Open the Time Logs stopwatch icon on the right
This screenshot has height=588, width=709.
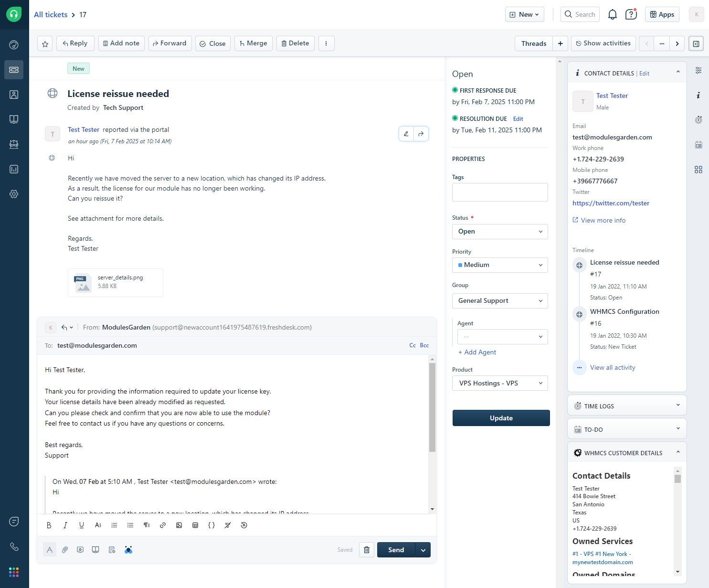point(698,119)
